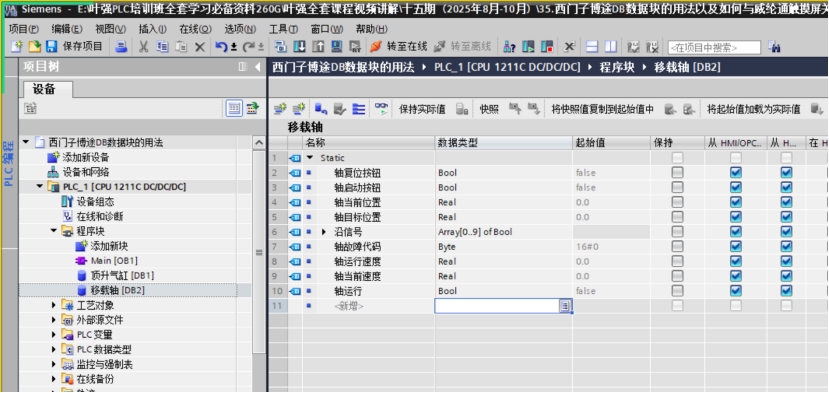Image resolution: width=829 pixels, height=393 pixels.
Task: Click the Stop CPU icon
Action: (547, 47)
